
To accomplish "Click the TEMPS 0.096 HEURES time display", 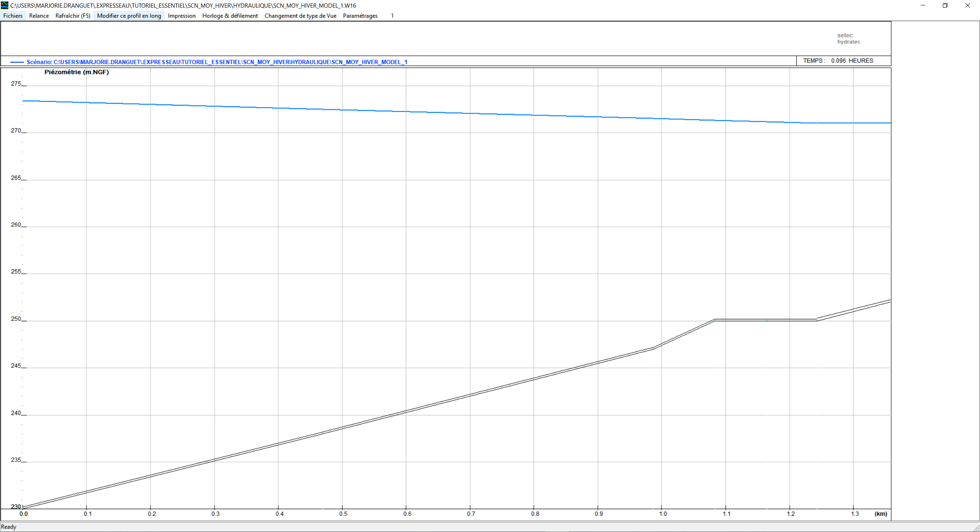I will pyautogui.click(x=838, y=61).
